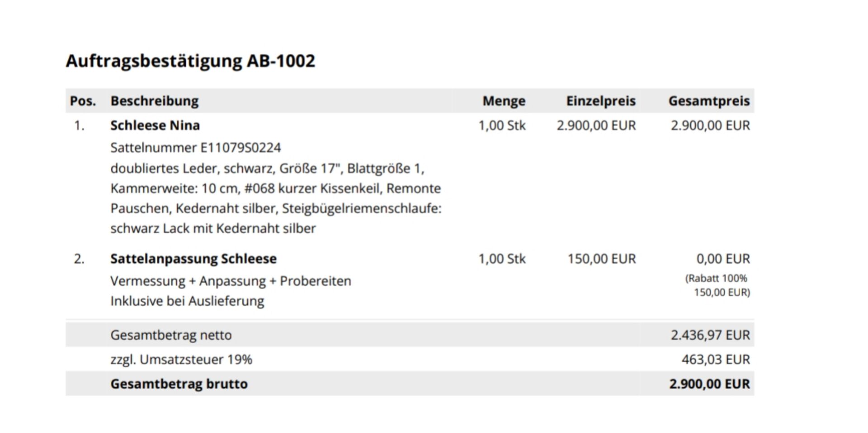The height and width of the screenshot is (433, 868).
Task: Click the Pos. column header
Action: [83, 101]
